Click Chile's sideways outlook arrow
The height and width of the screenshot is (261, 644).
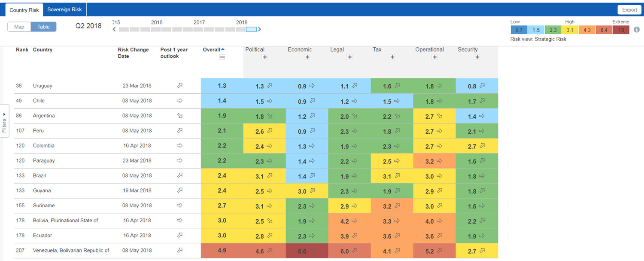coord(180,101)
